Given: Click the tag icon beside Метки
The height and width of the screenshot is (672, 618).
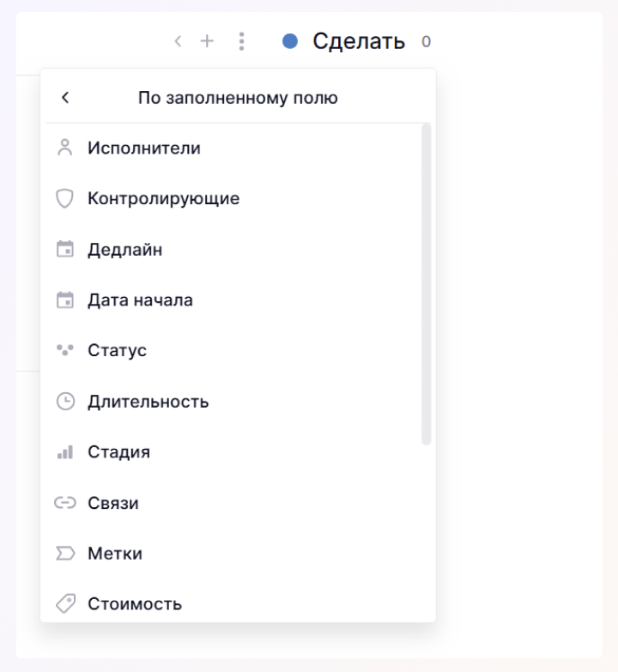Looking at the screenshot, I should (x=65, y=554).
